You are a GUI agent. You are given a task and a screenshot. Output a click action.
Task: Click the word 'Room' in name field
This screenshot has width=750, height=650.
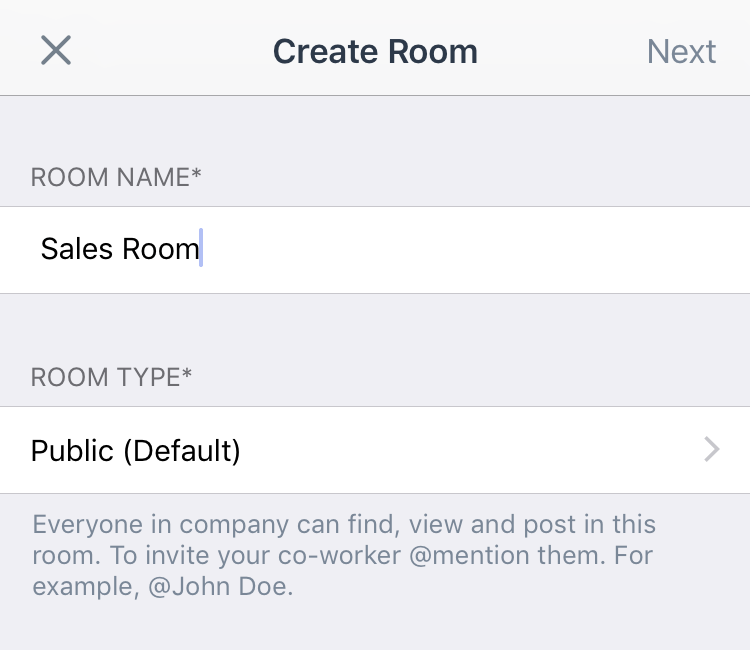pos(160,249)
